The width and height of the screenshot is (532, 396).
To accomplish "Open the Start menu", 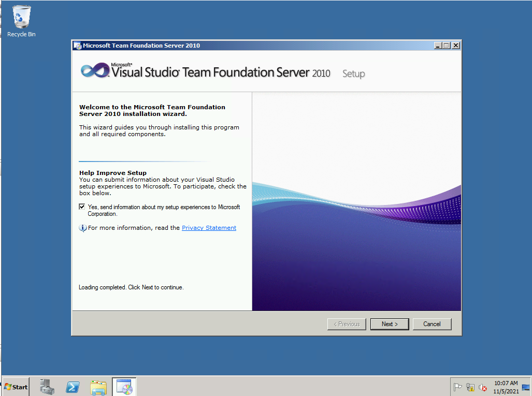I will pos(16,387).
